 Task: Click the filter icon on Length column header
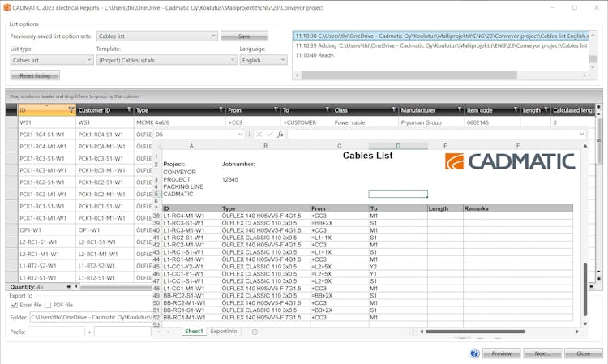click(x=546, y=110)
